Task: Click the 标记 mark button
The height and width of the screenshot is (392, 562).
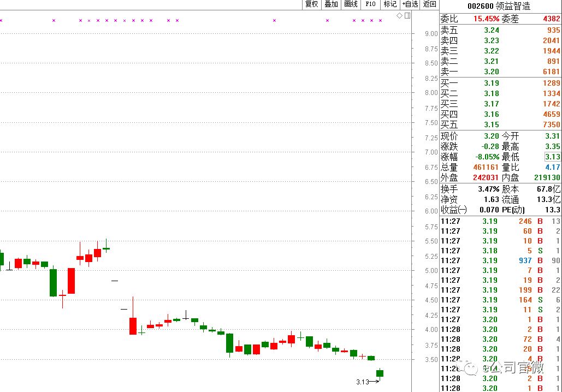Action: (390, 4)
